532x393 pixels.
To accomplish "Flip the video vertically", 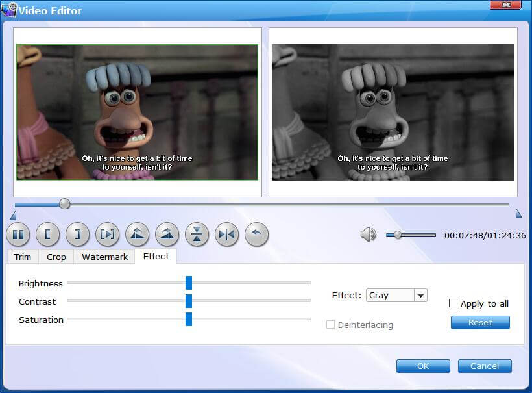I will [x=197, y=234].
